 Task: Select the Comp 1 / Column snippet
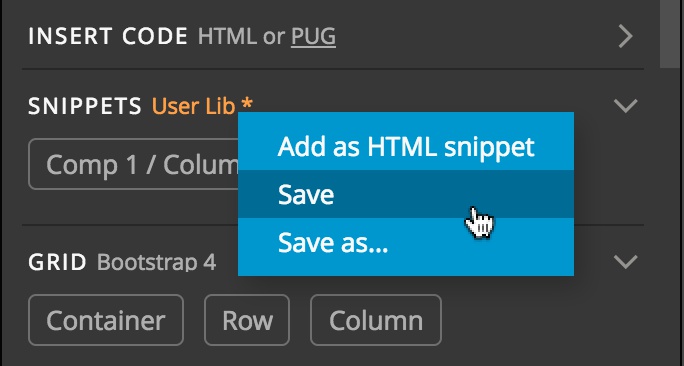point(133,164)
